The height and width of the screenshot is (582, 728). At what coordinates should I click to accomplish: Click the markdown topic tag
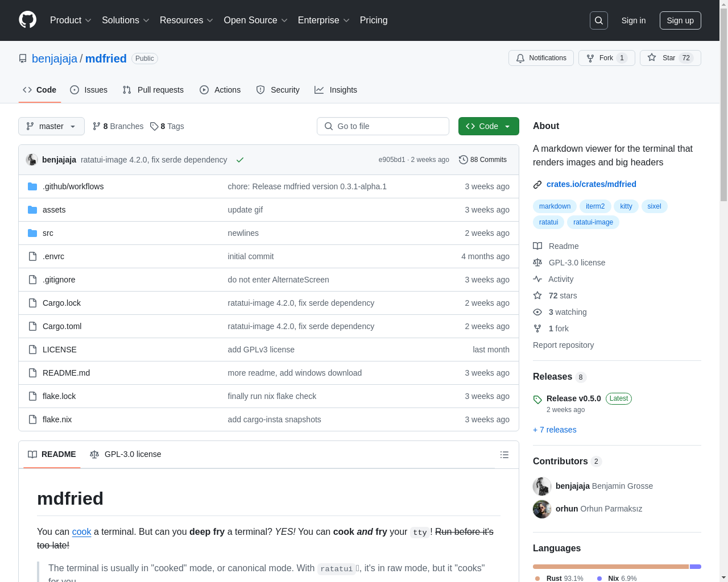(555, 206)
